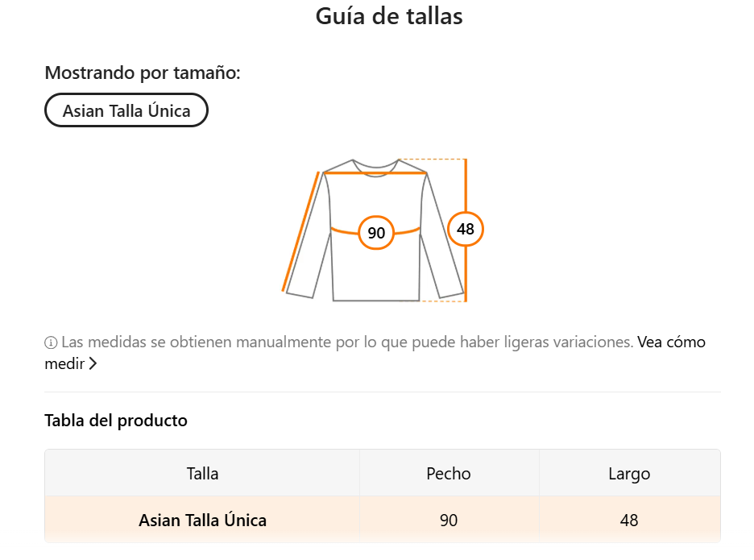Click the Mostrando por tamaño label
This screenshot has width=754, height=560.
click(143, 73)
